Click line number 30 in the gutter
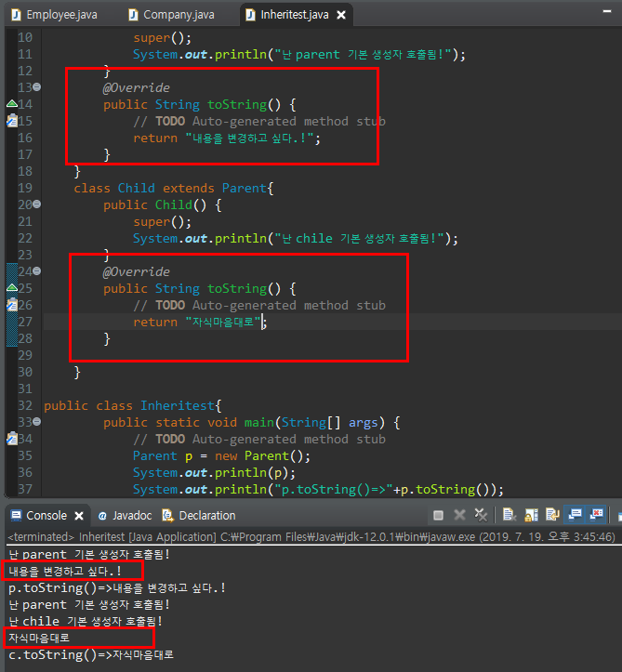This screenshot has width=622, height=672. (25, 372)
